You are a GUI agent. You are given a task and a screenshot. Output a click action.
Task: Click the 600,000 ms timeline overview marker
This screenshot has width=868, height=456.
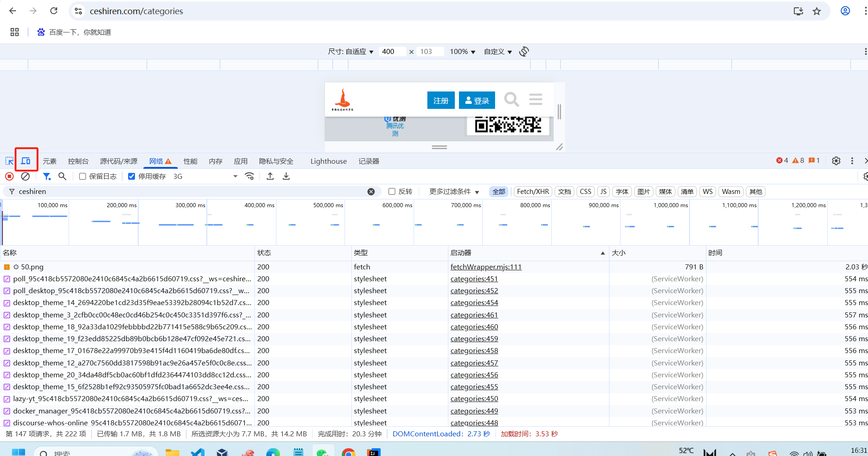[x=397, y=205]
